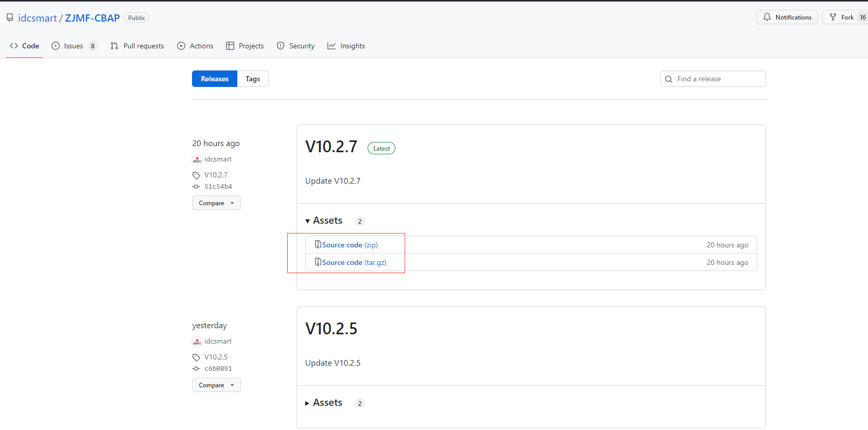
Task: Expand the V10.2.5 Assets section
Action: tap(324, 403)
